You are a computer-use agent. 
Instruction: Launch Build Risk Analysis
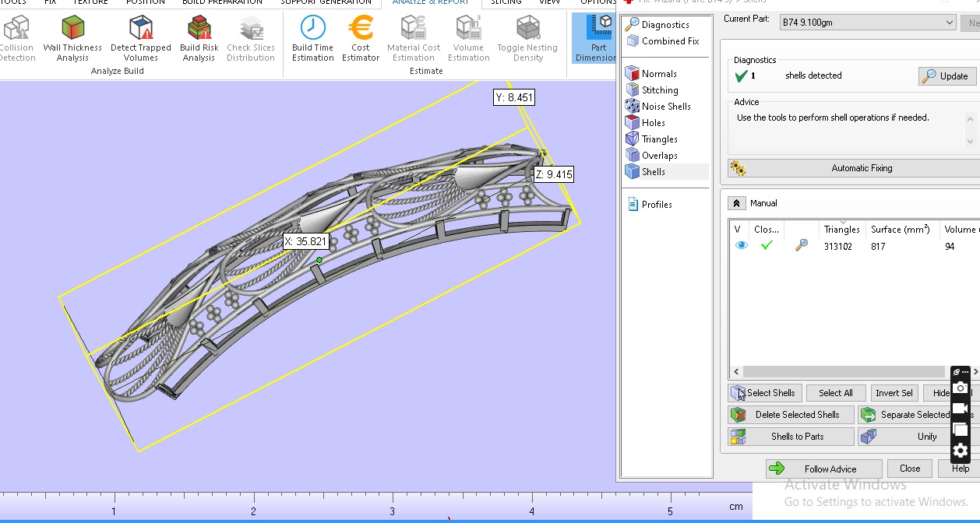[199, 39]
